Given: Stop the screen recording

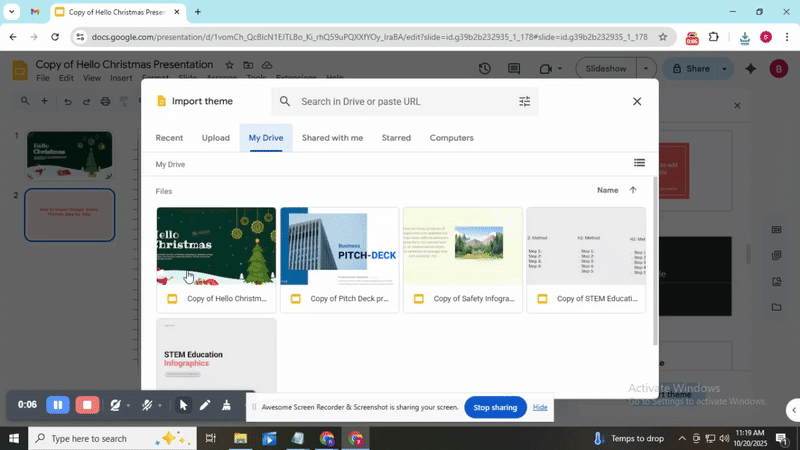Looking at the screenshot, I should tap(87, 405).
